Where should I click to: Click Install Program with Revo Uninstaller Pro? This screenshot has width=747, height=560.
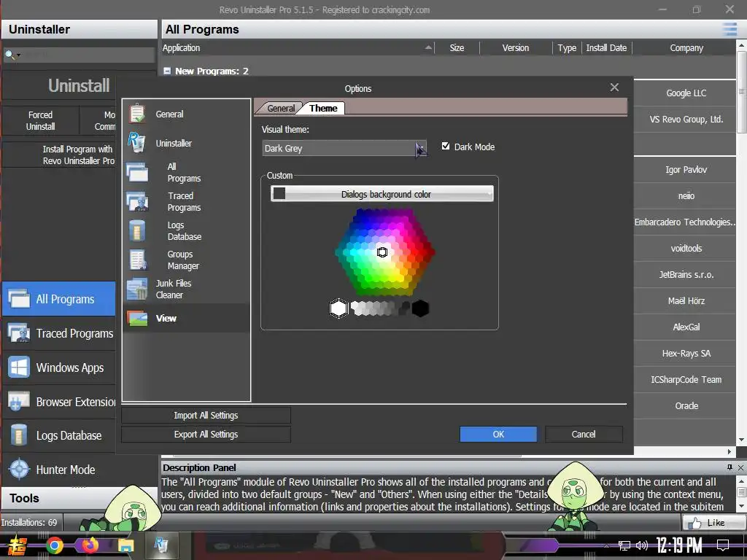click(x=78, y=155)
